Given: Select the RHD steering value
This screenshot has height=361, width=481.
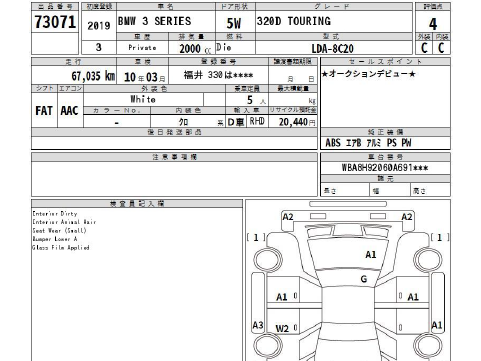Looking at the screenshot, I should pyautogui.click(x=257, y=121).
